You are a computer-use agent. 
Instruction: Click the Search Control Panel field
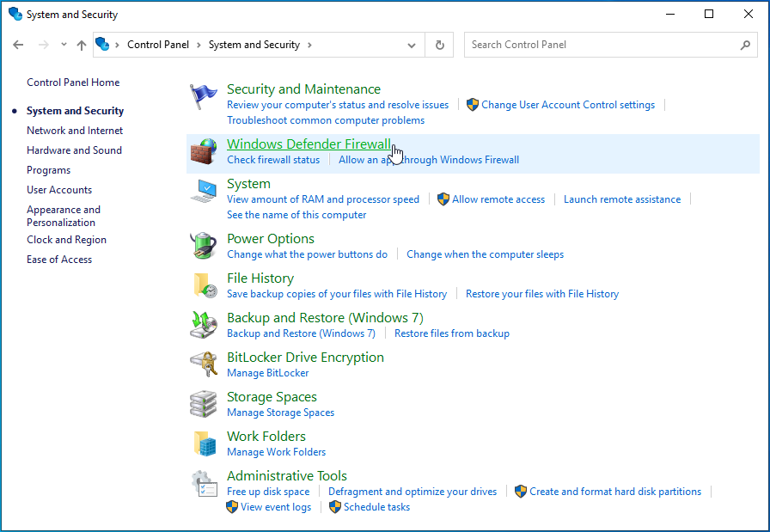(x=602, y=45)
